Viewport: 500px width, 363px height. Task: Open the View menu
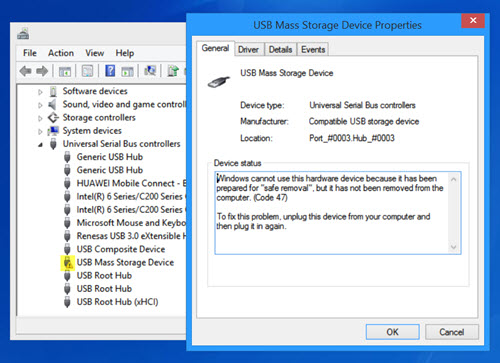95,53
